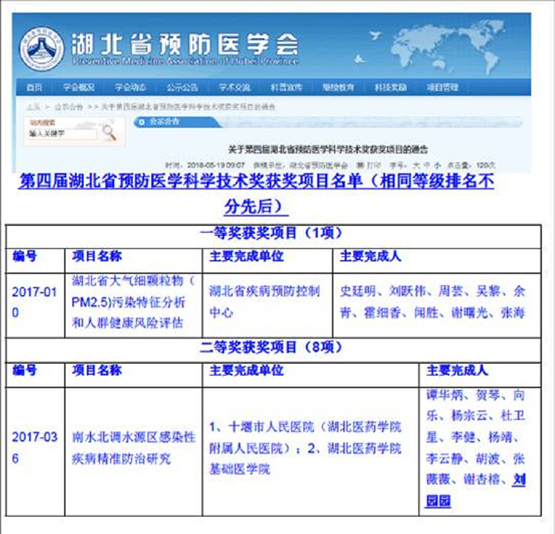Open the 科技奖励 nav item
The image size is (555, 534).
point(390,87)
